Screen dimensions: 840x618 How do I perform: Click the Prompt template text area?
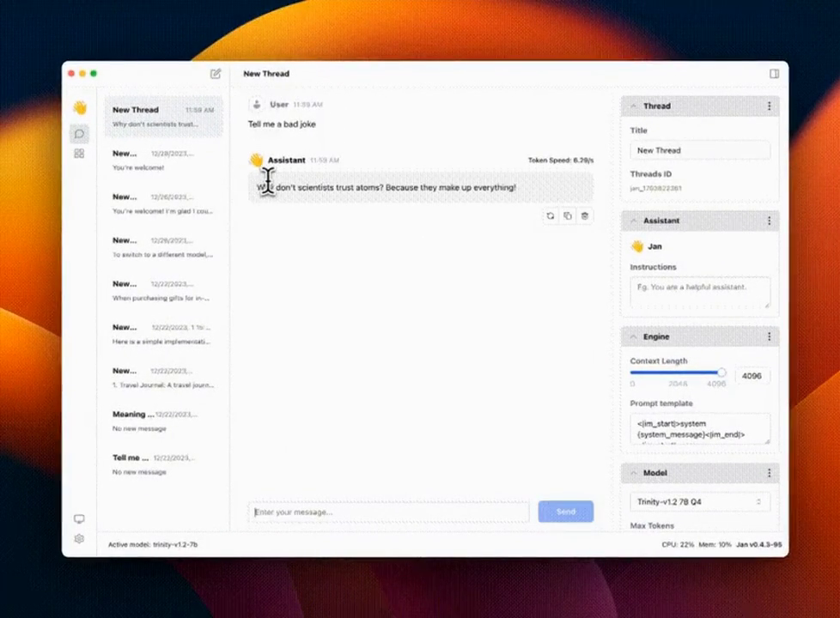700,428
